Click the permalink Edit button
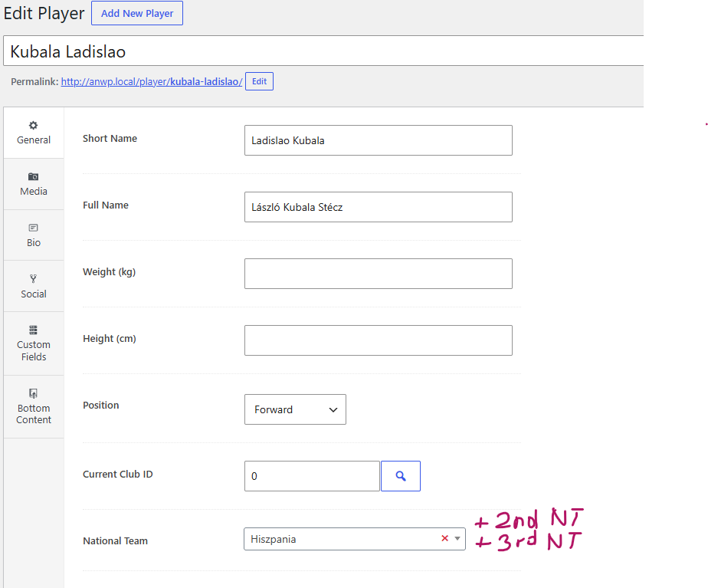 tap(259, 81)
